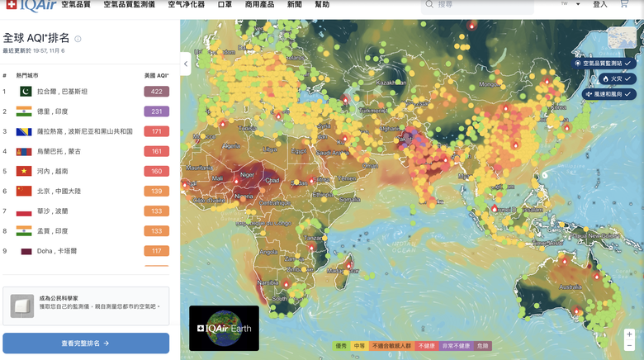Click the 成為公民科學家 banner
The width and height of the screenshot is (644, 360).
[86, 306]
